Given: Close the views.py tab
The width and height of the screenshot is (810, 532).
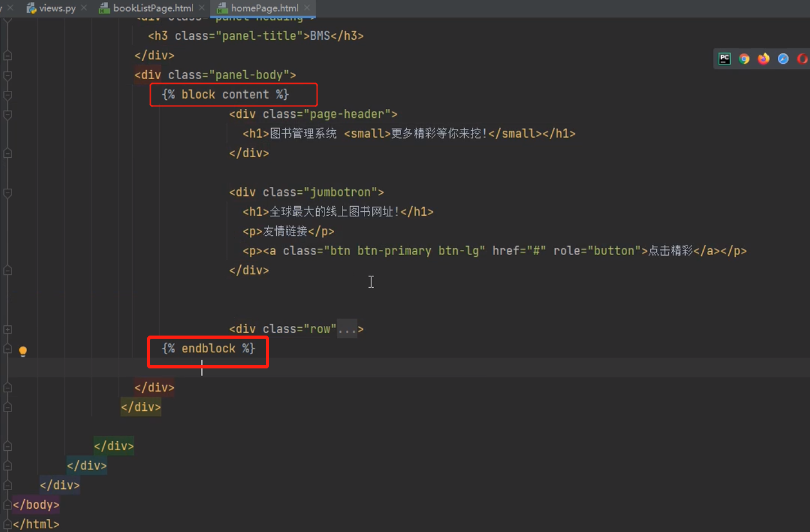Looking at the screenshot, I should click(x=84, y=8).
